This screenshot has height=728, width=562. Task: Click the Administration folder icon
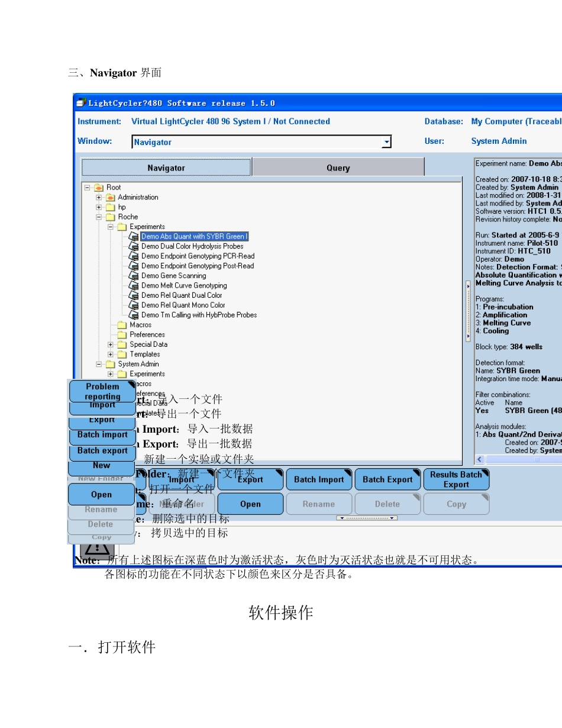pyautogui.click(x=110, y=197)
